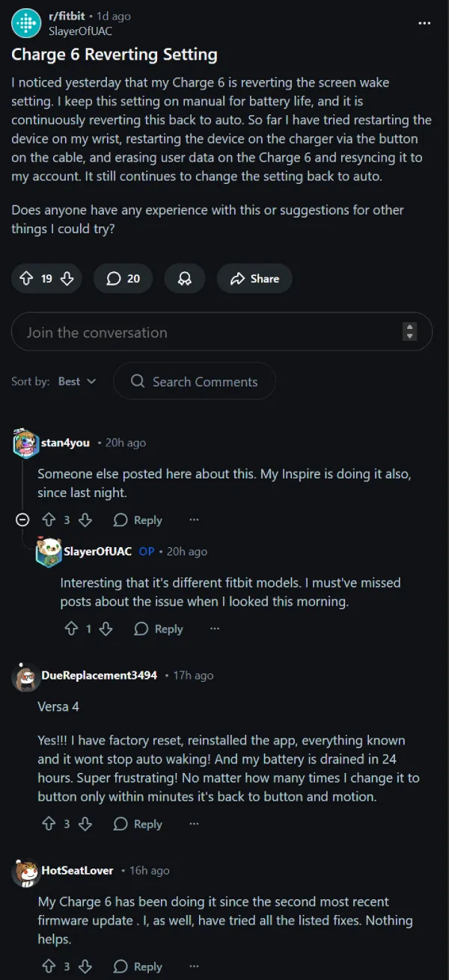Image resolution: width=449 pixels, height=980 pixels.
Task: Open the r/fitbit subreddit link
Action: click(x=67, y=16)
